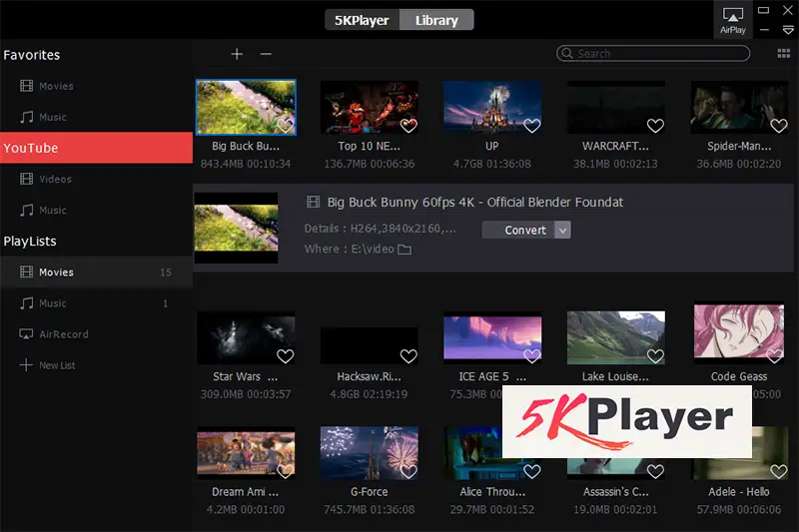Click the Big Buck Bunny 60fps 4K title

(475, 202)
